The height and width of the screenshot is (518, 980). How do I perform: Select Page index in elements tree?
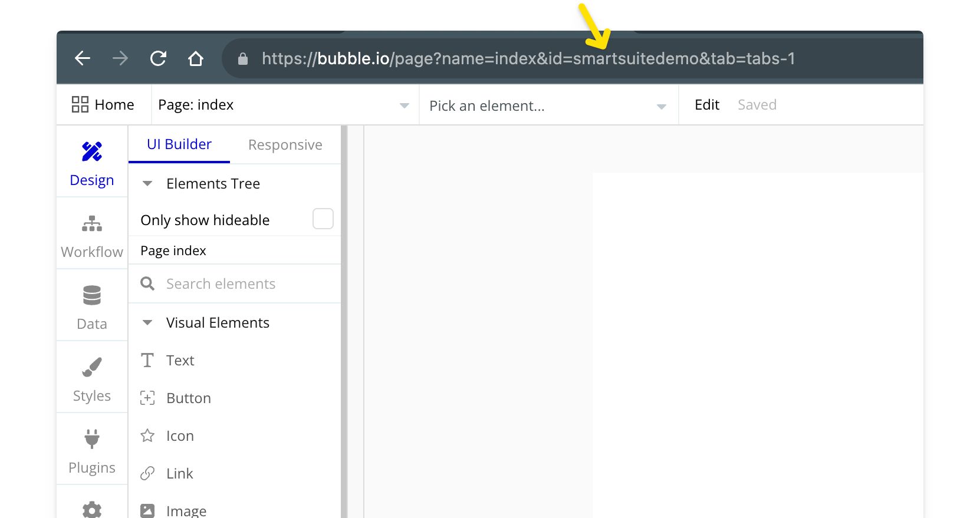(x=173, y=251)
